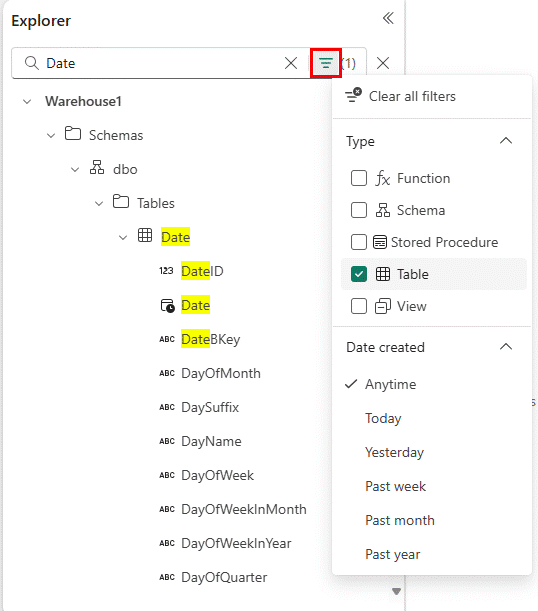Click the 123 numeric type icon for DateID
538x611 pixels.
166,270
